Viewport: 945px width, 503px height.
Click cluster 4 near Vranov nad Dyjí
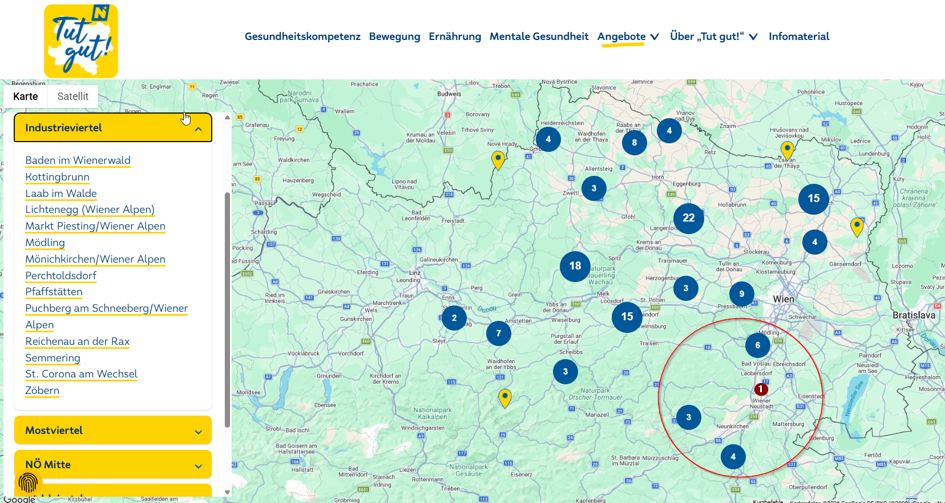coord(669,130)
